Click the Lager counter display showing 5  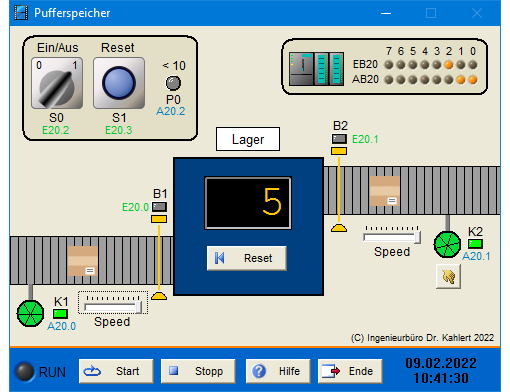point(248,203)
